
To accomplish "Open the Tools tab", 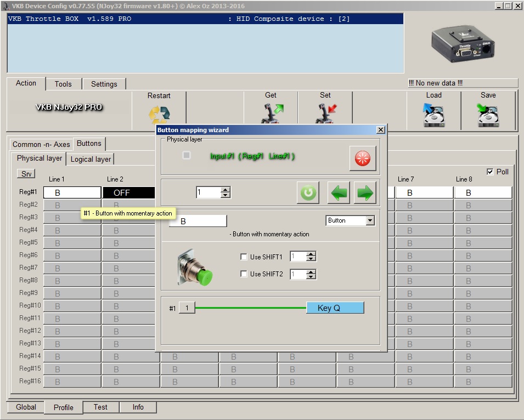I will 63,84.
